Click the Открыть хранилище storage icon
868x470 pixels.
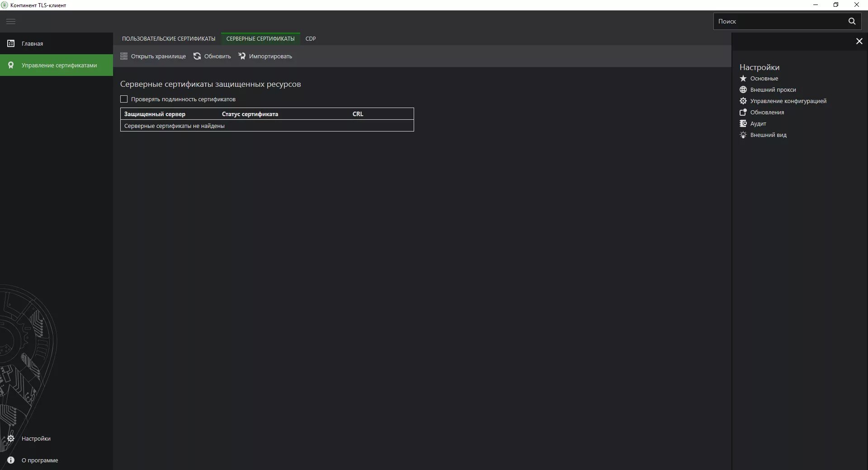click(x=124, y=56)
